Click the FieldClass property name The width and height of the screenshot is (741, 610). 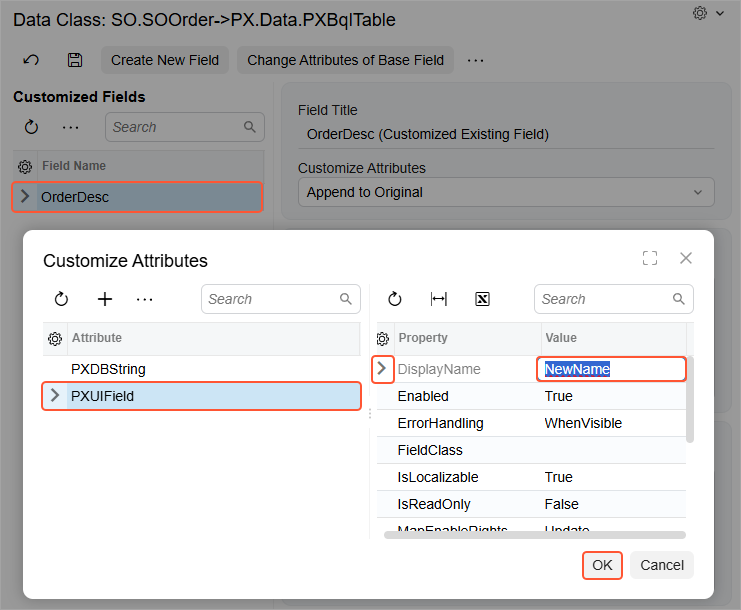click(430, 450)
